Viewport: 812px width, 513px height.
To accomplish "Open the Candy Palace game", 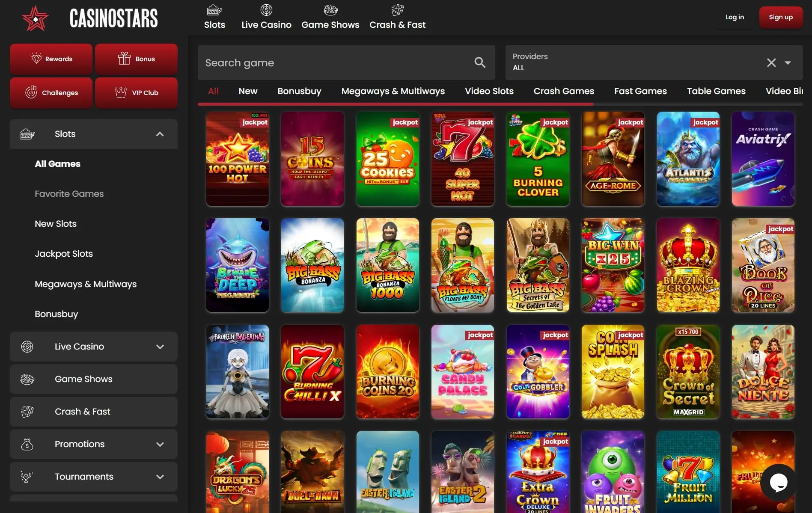I will (x=463, y=372).
